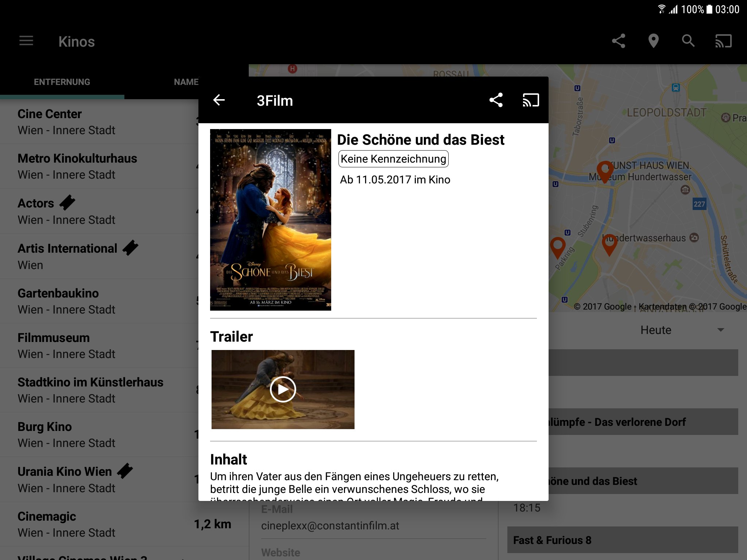The height and width of the screenshot is (560, 747).
Task: Share the movie from 3Film dialog
Action: 496,100
